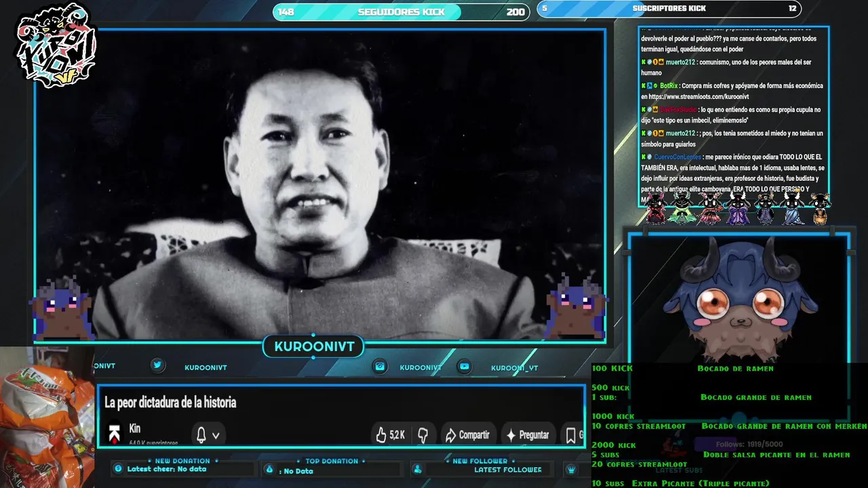Click the webcam feed with orange bags

pyautogui.click(x=47, y=417)
